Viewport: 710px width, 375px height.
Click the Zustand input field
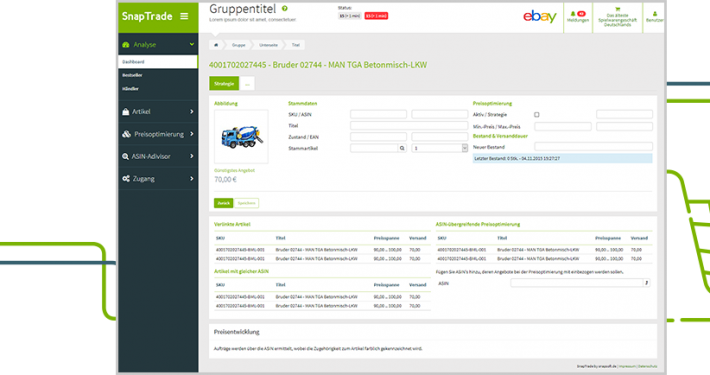coord(378,137)
